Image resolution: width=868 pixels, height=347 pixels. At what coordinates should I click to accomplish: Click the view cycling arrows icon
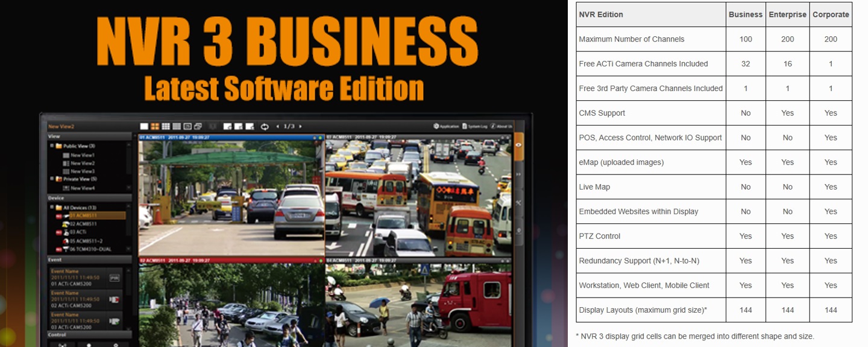pos(265,127)
